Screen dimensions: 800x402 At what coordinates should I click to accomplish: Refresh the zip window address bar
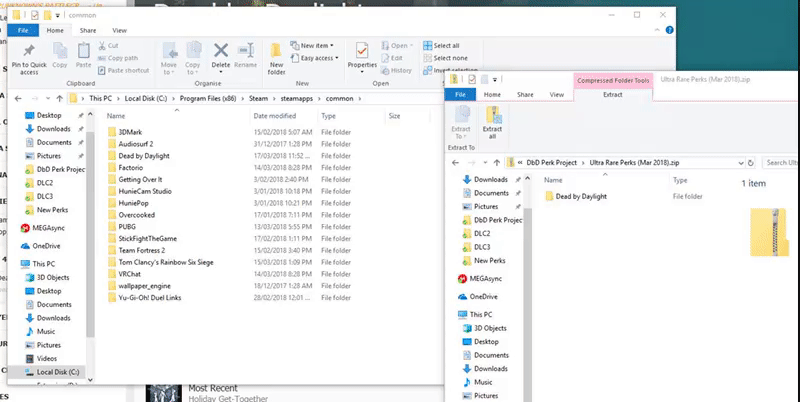[x=751, y=163]
